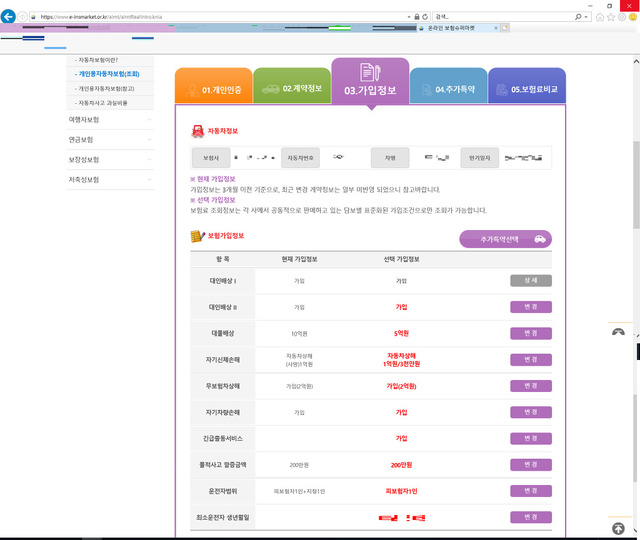Click 변경 button for 운전자범위 row
The image size is (640, 540).
click(531, 491)
